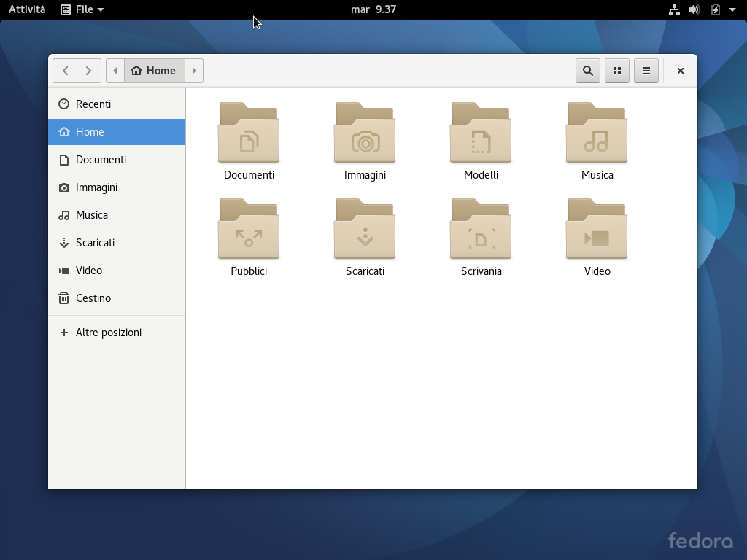The width and height of the screenshot is (747, 560).
Task: Open the volume system tray icon
Action: pos(694,9)
